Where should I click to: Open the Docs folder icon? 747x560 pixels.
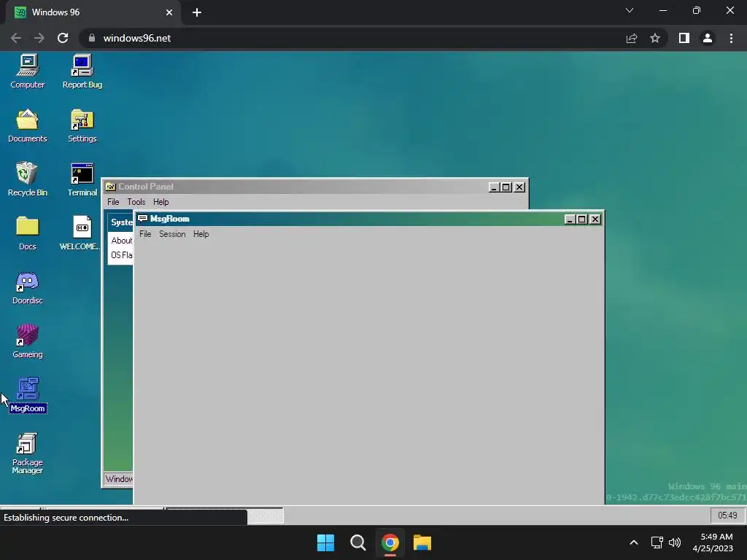pos(27,233)
